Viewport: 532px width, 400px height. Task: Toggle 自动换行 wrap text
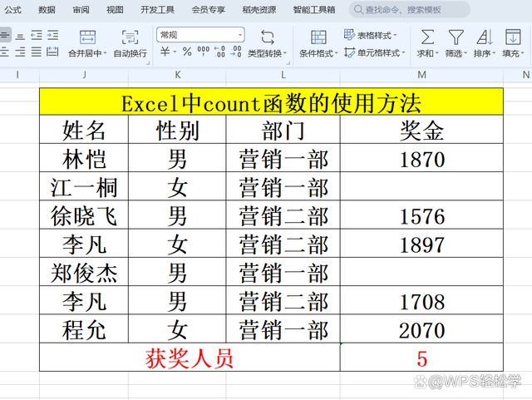(x=130, y=37)
